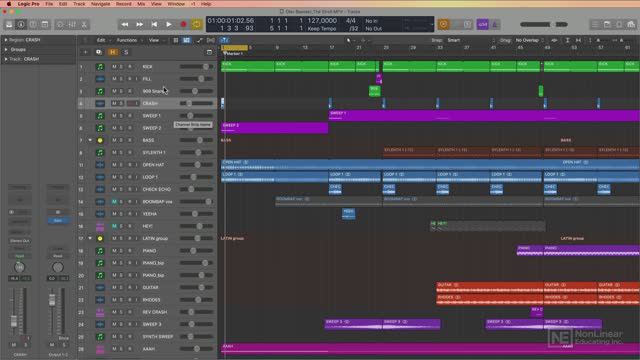
Task: Open the List Editors icon
Action: (595, 24)
